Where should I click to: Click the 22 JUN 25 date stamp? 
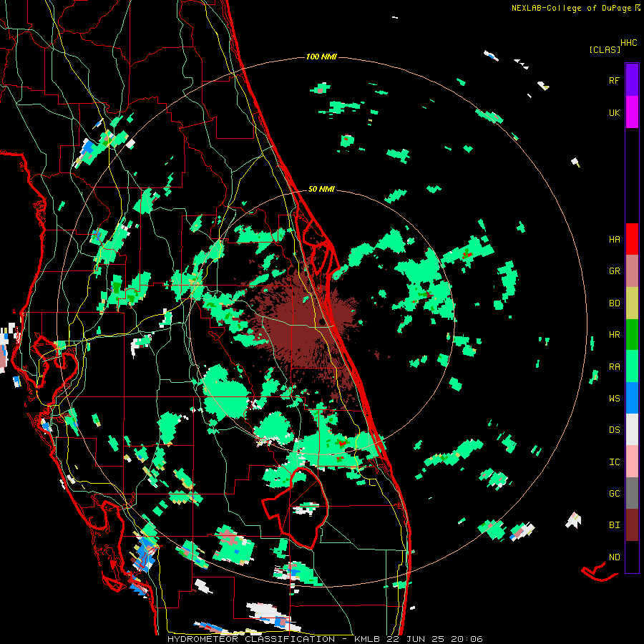pos(416,639)
